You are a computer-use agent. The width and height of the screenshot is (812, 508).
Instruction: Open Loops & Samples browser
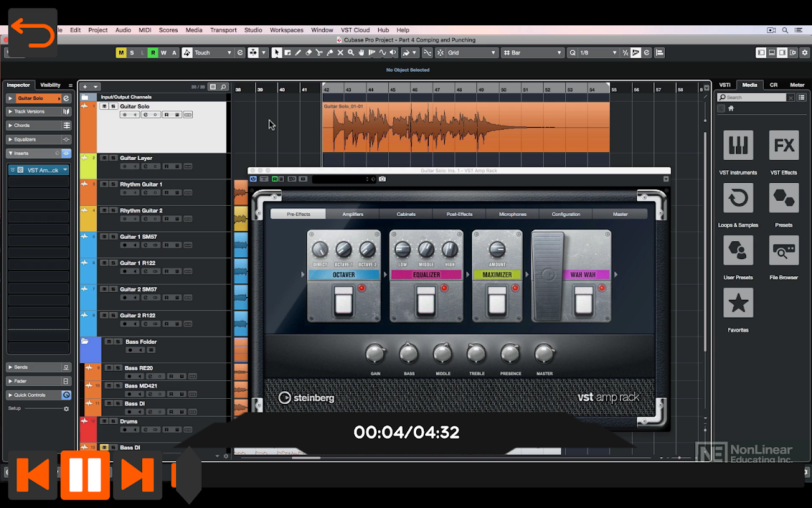click(x=738, y=198)
